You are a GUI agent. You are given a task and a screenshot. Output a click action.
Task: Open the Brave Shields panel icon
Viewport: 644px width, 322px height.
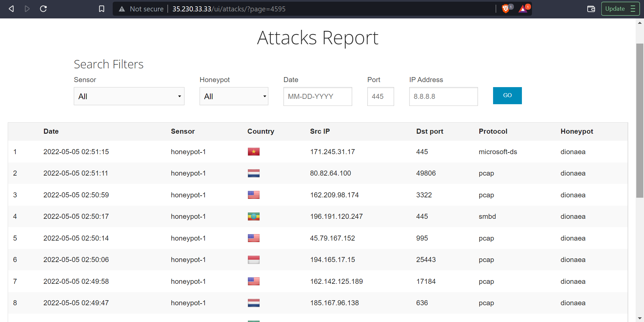point(506,9)
